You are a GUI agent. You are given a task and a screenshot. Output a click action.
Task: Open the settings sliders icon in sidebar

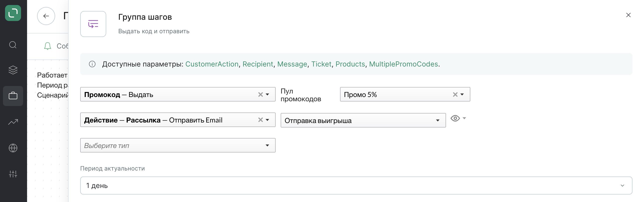(x=13, y=174)
